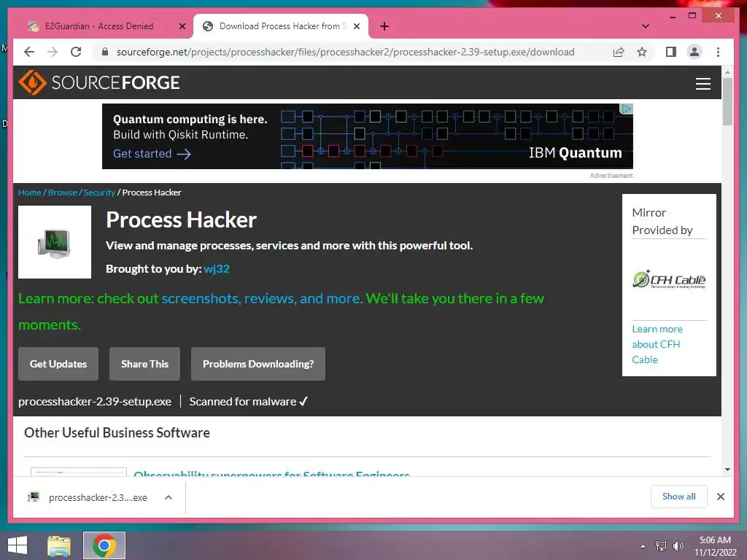Open the Chrome side panel icon
Screen dimensions: 747x560
click(671, 52)
